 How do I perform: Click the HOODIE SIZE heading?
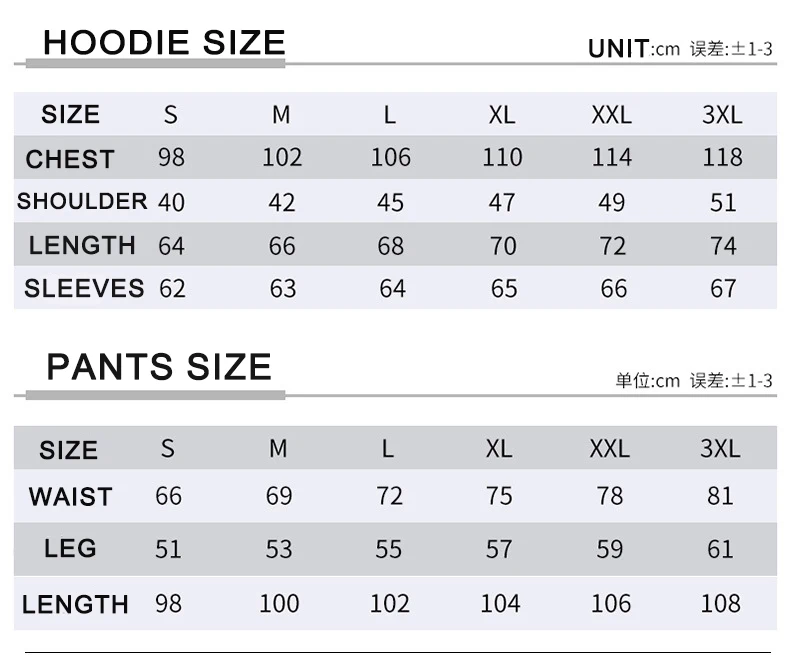[x=165, y=43]
